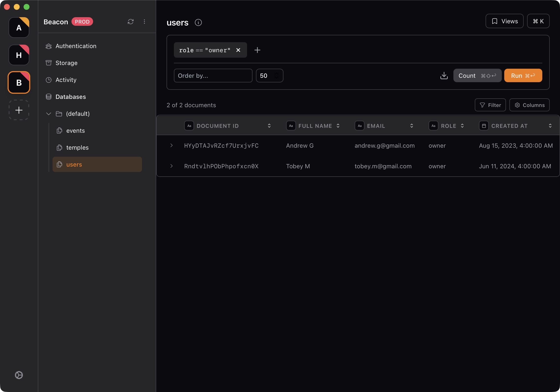Click the Databases stack icon

click(x=49, y=97)
